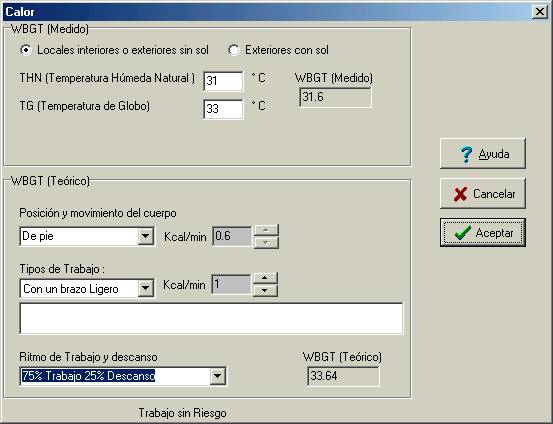Open the Tipos de Trabajo dropdown

coord(146,289)
